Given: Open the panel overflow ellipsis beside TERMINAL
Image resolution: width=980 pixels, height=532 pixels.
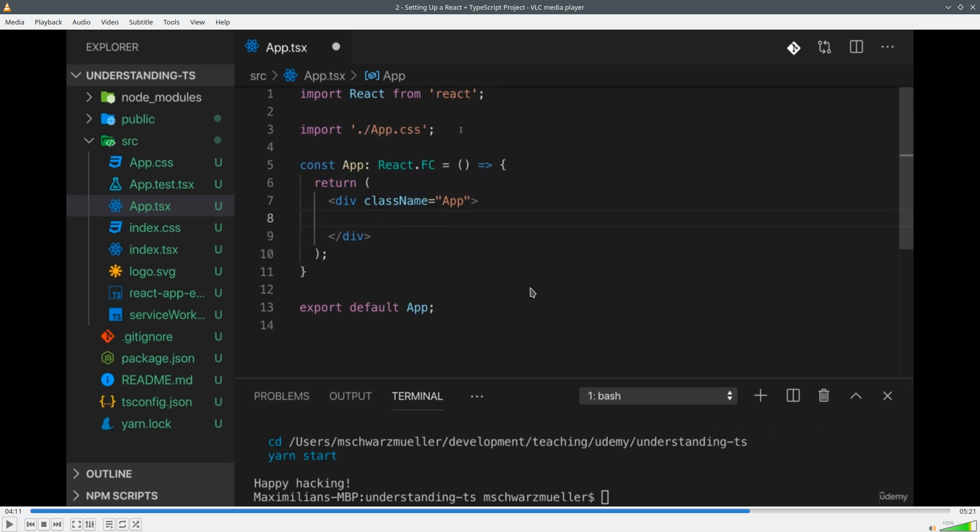Looking at the screenshot, I should tap(477, 397).
